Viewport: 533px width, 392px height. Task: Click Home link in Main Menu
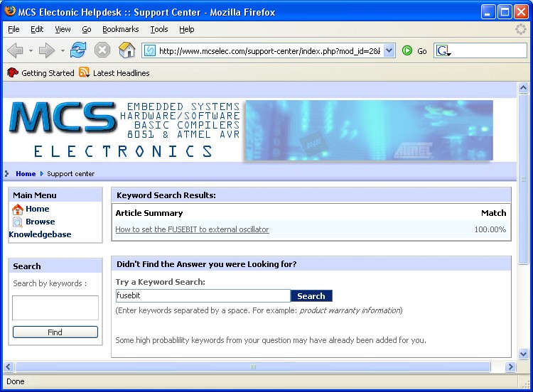tap(38, 209)
